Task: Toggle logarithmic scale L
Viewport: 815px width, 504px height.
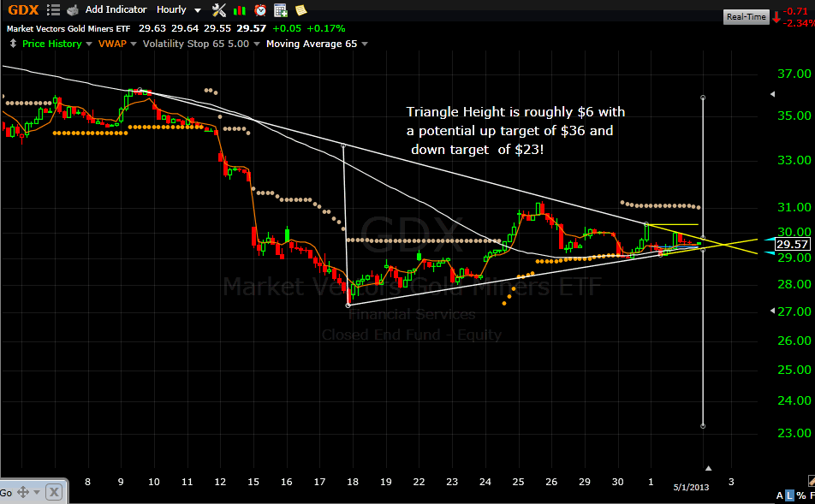Action: coord(789,495)
